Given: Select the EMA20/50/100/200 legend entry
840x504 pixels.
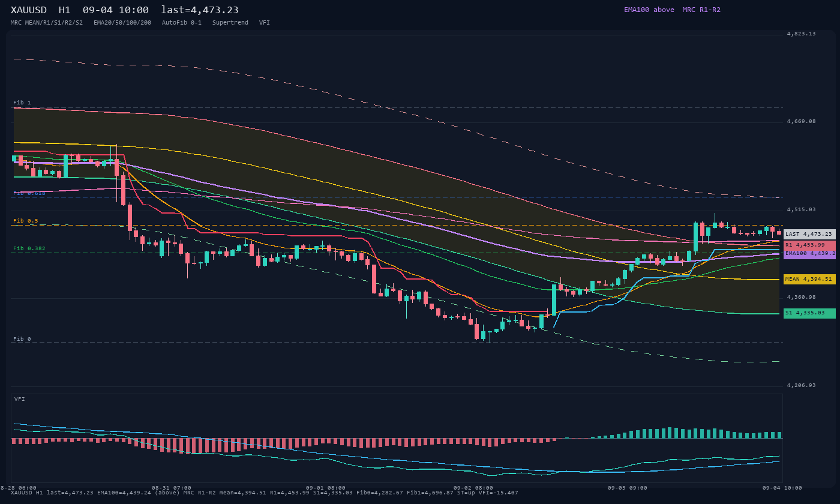Looking at the screenshot, I should [122, 23].
